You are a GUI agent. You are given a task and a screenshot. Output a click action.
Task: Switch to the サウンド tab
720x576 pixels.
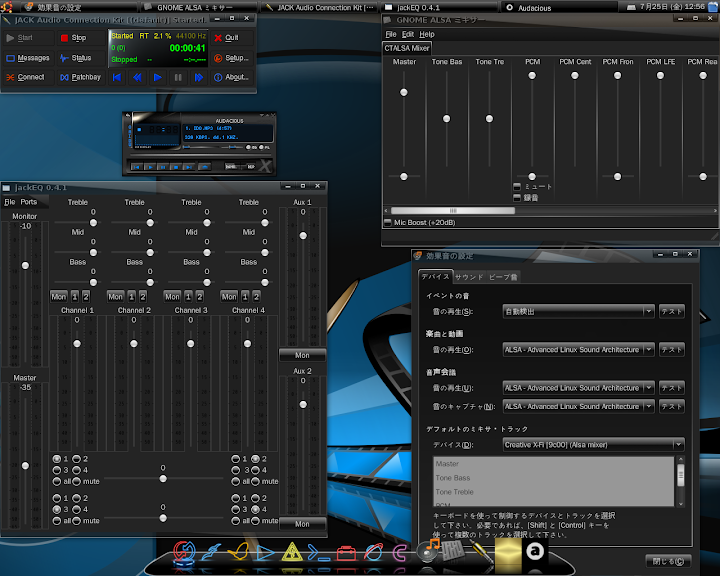[469, 277]
